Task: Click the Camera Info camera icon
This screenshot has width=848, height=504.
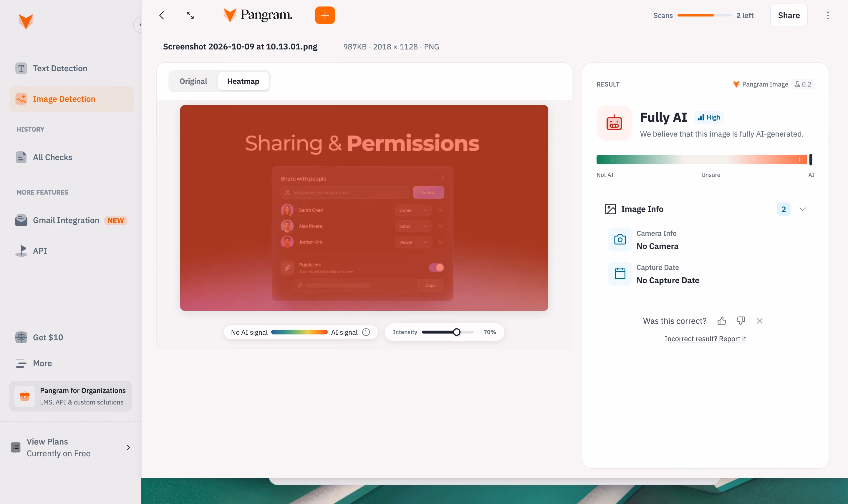Action: [620, 240]
